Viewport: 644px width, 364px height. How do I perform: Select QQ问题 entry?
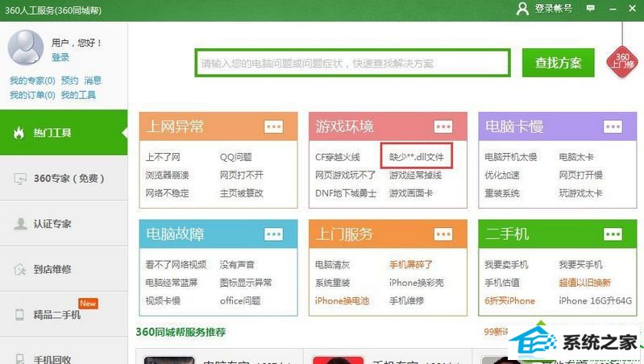[x=235, y=157]
